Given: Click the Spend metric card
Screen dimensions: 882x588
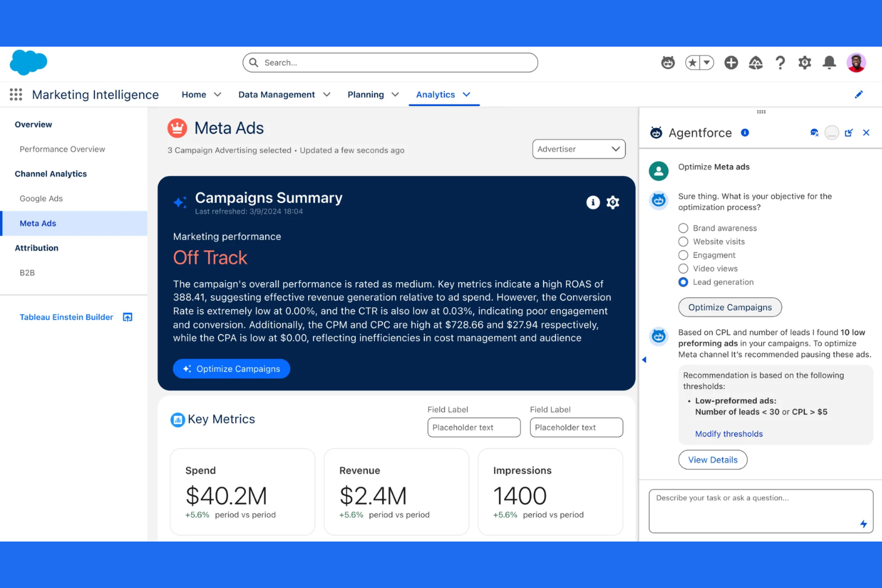Looking at the screenshot, I should 243,491.
